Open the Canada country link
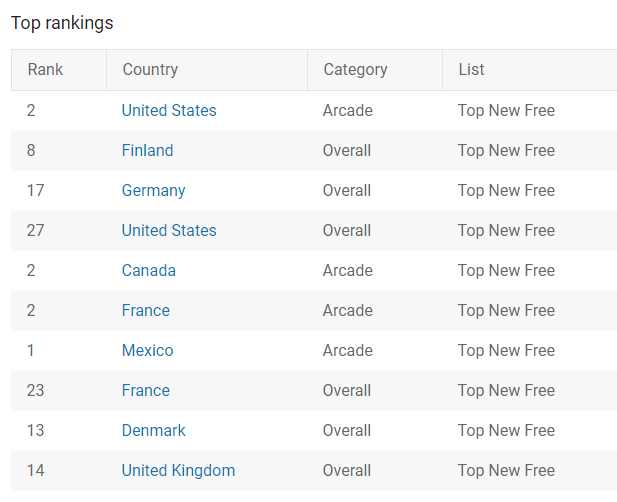This screenshot has height=502, width=617. click(148, 271)
